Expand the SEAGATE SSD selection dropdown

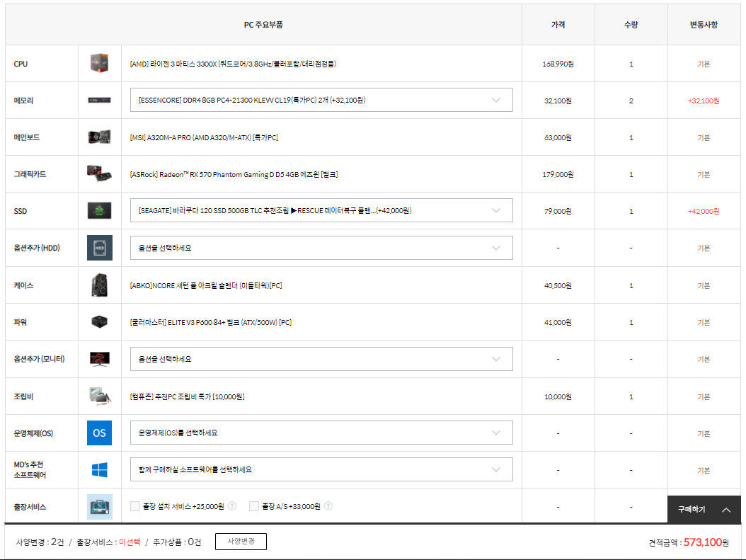(x=321, y=211)
